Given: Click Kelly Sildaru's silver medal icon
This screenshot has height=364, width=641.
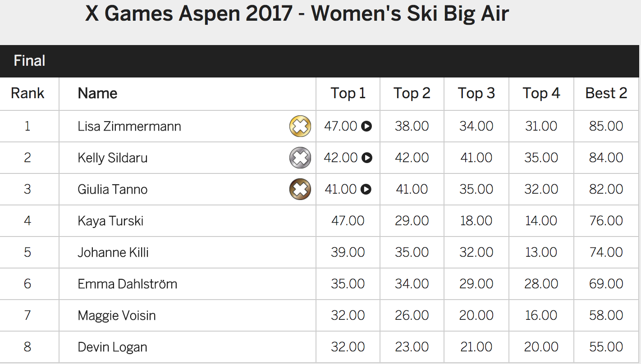Looking at the screenshot, I should (x=300, y=158).
